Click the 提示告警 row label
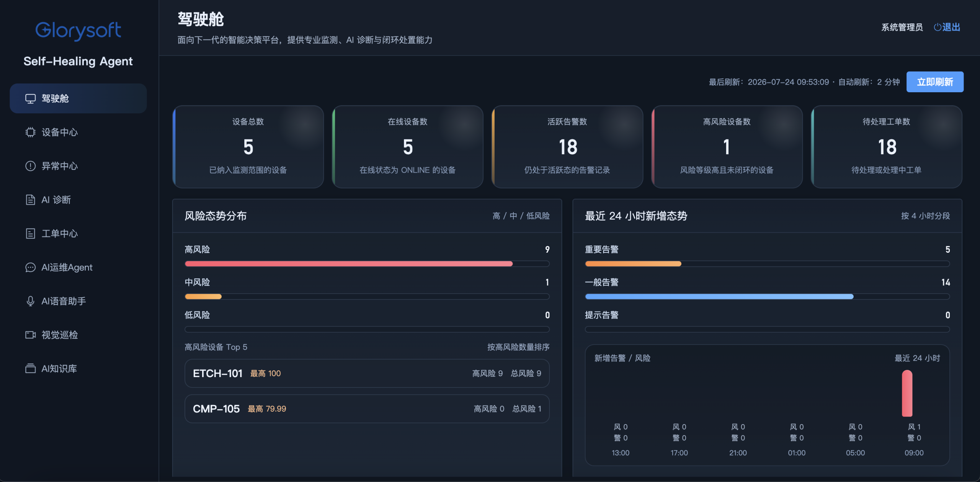This screenshot has width=980, height=482. tap(601, 315)
